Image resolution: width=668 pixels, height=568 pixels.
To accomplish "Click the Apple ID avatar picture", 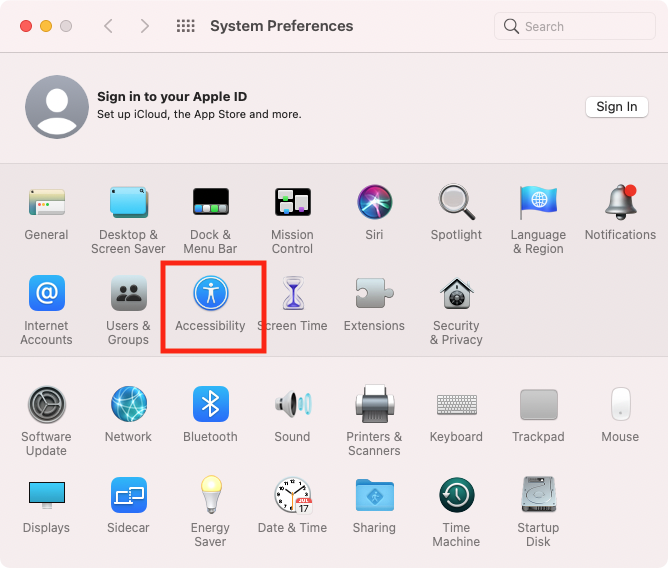I will [x=57, y=107].
